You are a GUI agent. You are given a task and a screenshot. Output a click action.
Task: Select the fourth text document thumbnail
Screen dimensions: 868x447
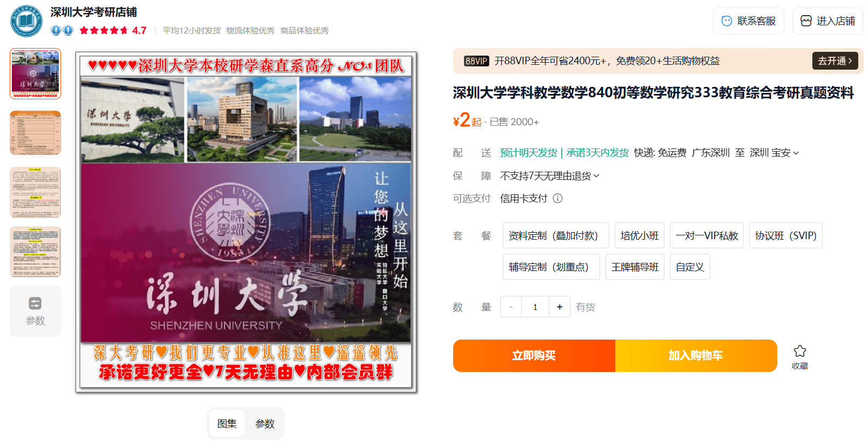35,252
